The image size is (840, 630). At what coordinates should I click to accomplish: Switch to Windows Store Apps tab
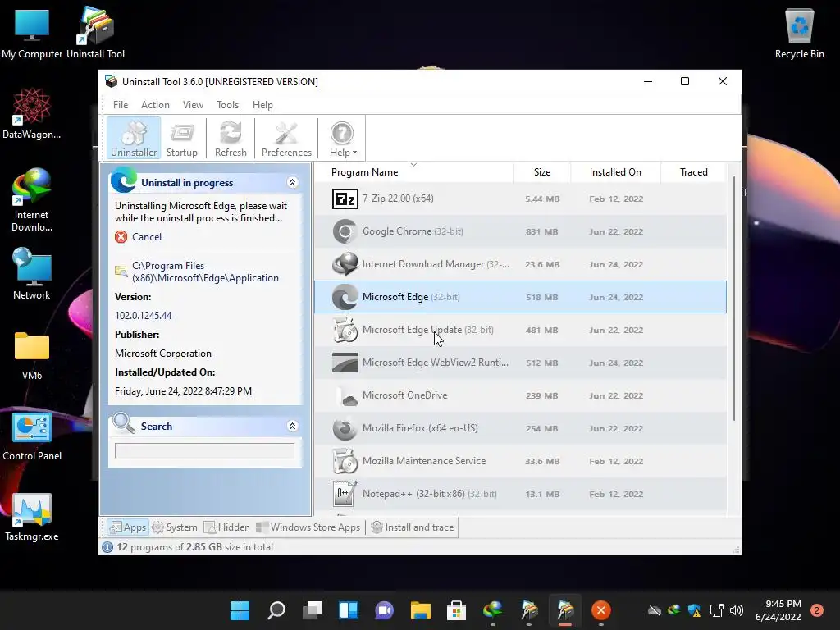(x=308, y=527)
